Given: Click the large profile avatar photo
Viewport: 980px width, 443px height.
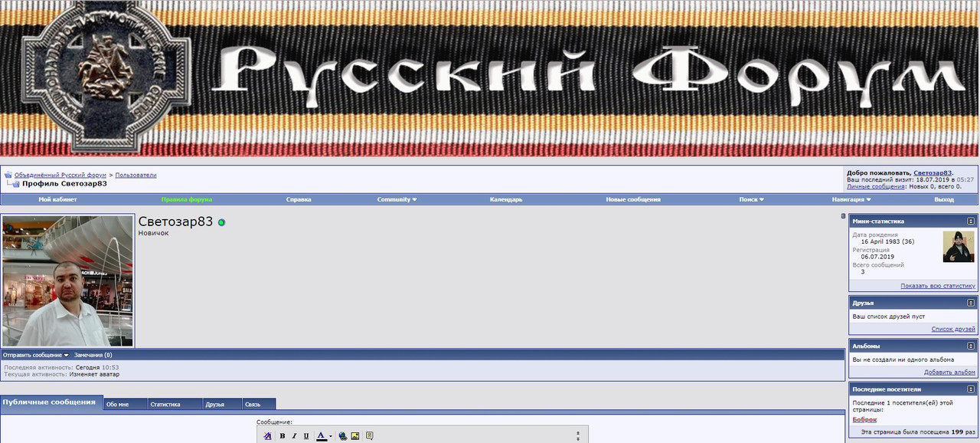Looking at the screenshot, I should 67,281.
